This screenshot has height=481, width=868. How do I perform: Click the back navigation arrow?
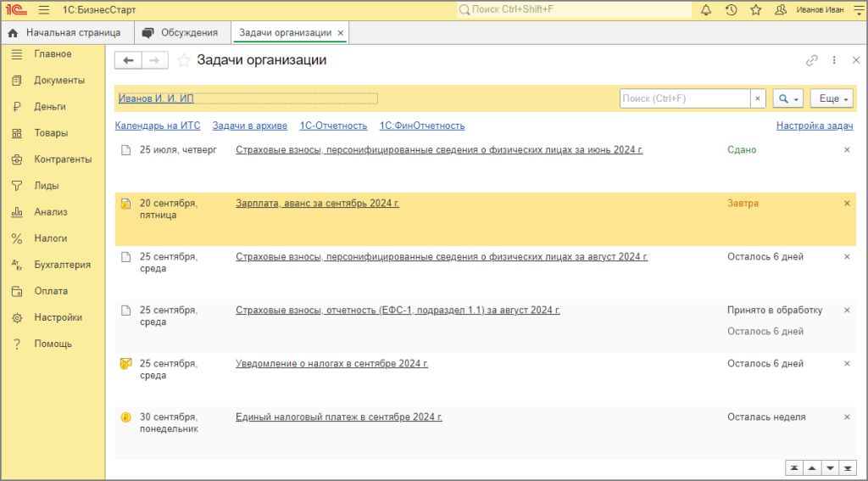pyautogui.click(x=128, y=60)
